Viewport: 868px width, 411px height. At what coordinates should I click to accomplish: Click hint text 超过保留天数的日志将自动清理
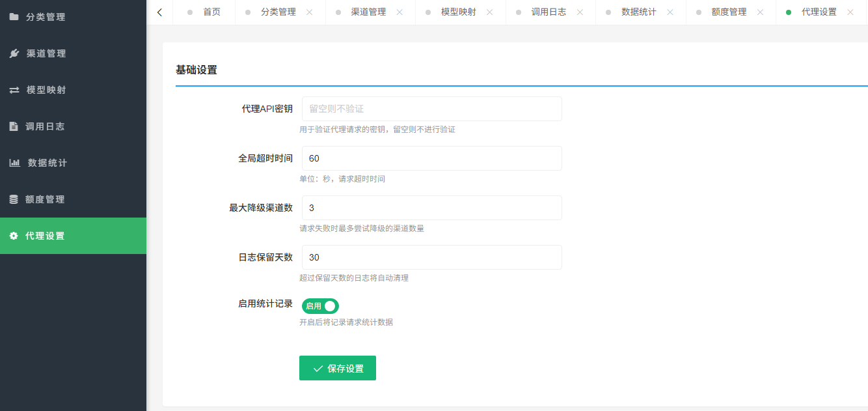(x=354, y=278)
